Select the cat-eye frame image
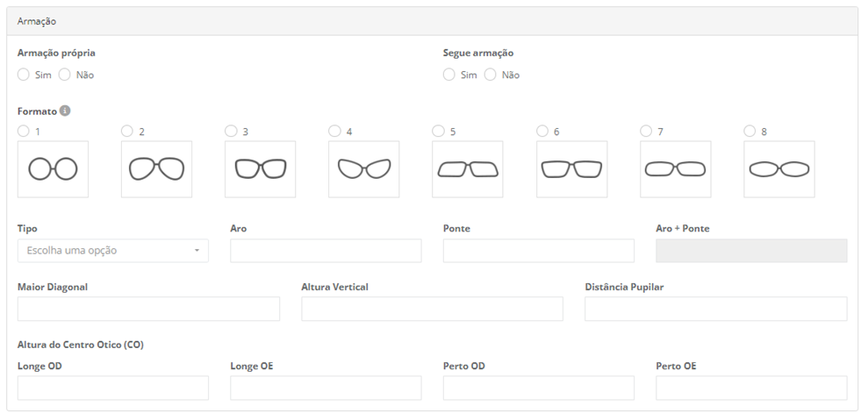The height and width of the screenshot is (420, 868). 363,168
